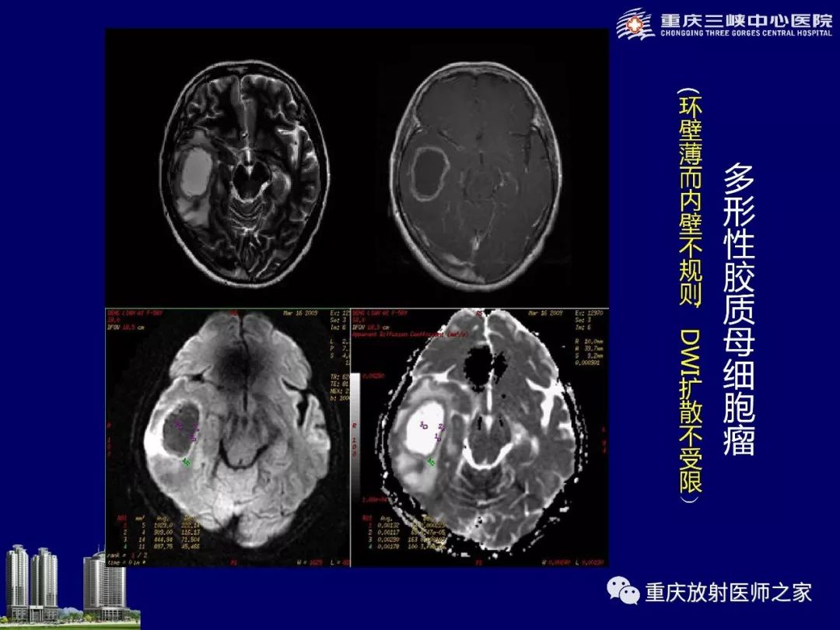
Task: Click the ROI measurement table under DWI image
Action: pyautogui.click(x=159, y=533)
